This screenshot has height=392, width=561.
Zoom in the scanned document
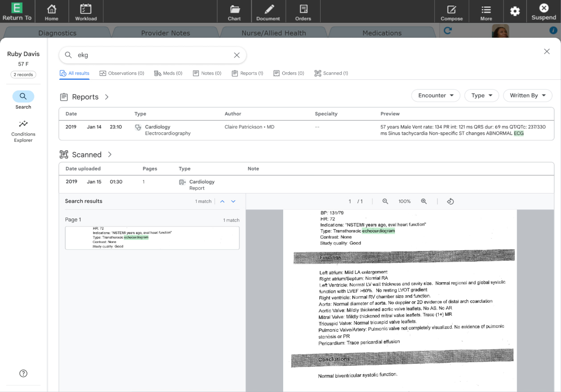424,202
